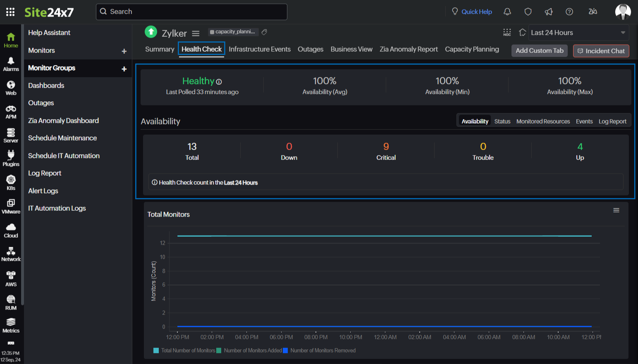The width and height of the screenshot is (638, 364).
Task: Click the Add Custom Tab button
Action: point(540,50)
